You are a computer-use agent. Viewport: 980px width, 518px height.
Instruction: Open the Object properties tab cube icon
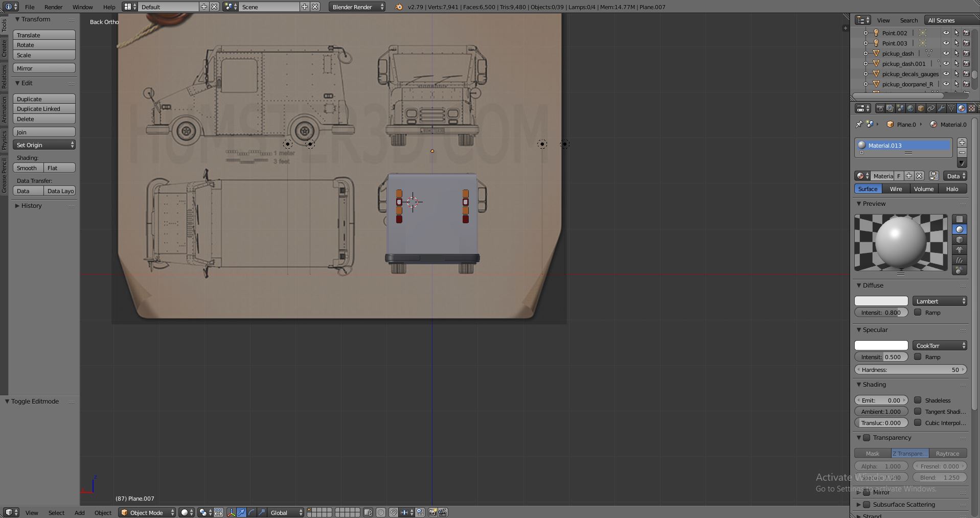(x=921, y=108)
